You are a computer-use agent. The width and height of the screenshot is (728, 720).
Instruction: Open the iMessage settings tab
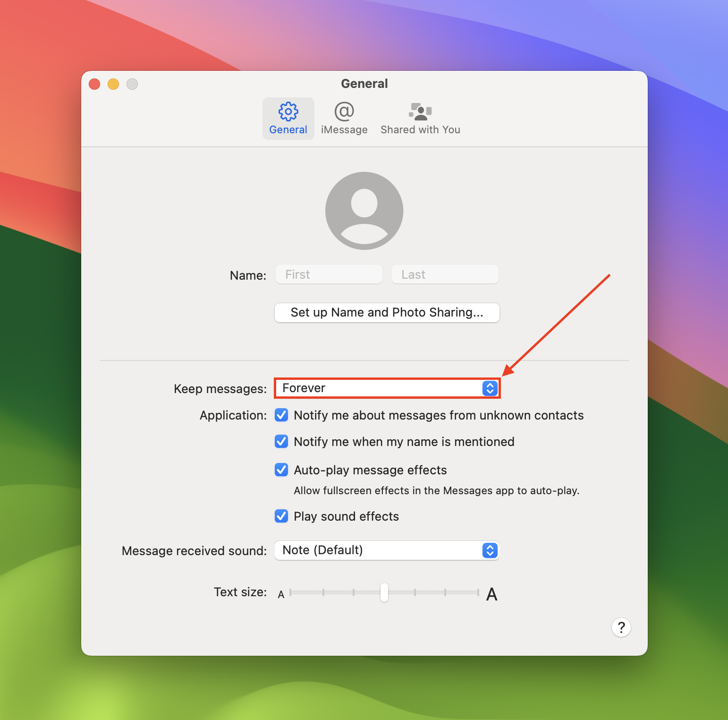pos(344,118)
